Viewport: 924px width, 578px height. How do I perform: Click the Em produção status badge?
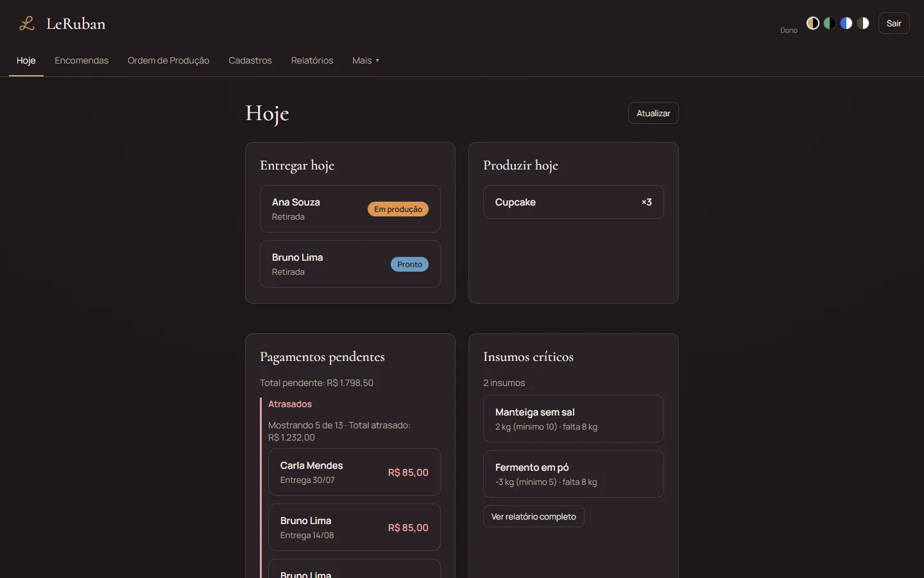coord(398,209)
